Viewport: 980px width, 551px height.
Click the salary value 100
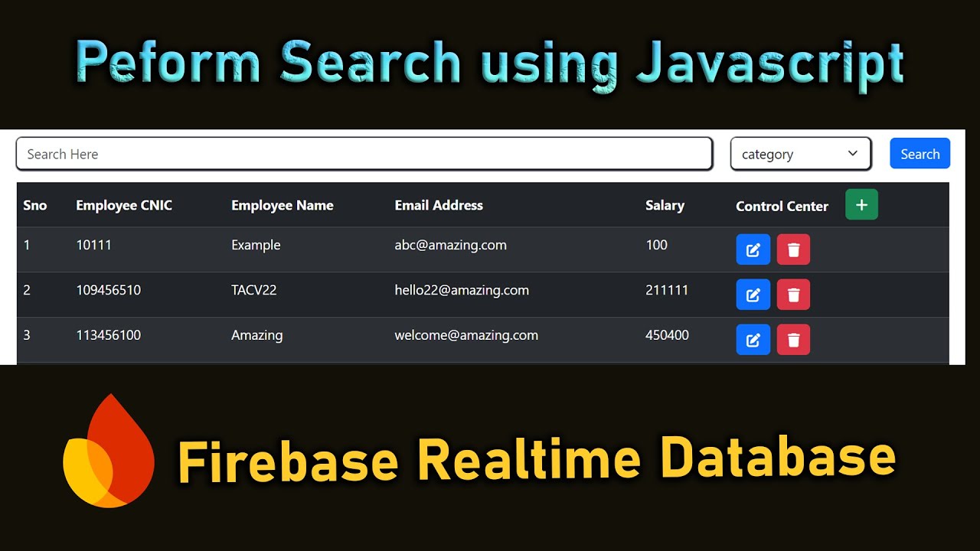coord(656,245)
